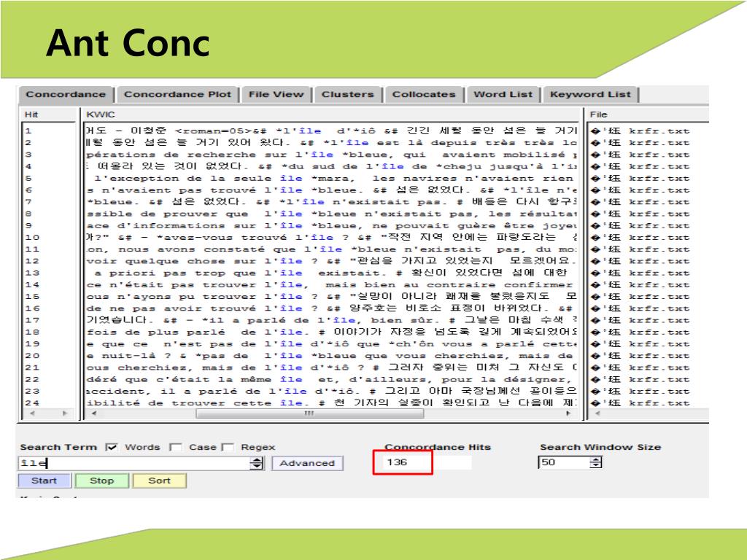Click the KWIC line 'accident, il a parlé de l'île'
The height and width of the screenshot is (560, 747).
pos(332,391)
